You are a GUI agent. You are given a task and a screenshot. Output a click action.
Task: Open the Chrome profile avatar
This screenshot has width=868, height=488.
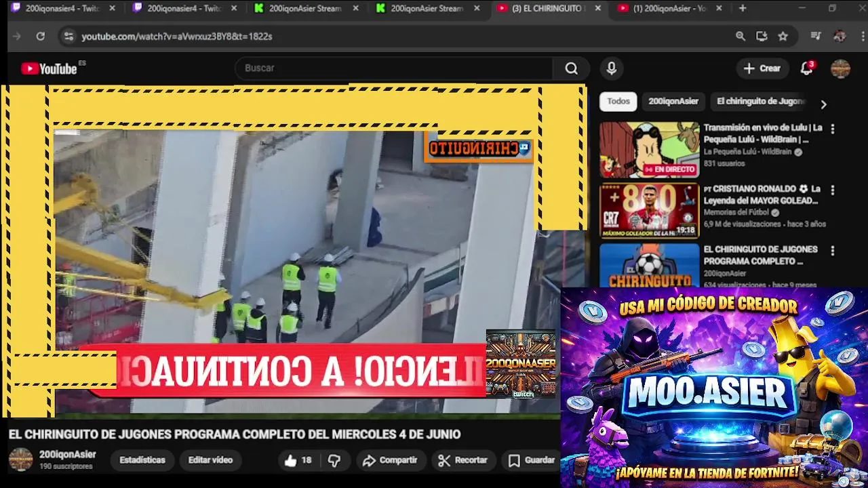840,37
